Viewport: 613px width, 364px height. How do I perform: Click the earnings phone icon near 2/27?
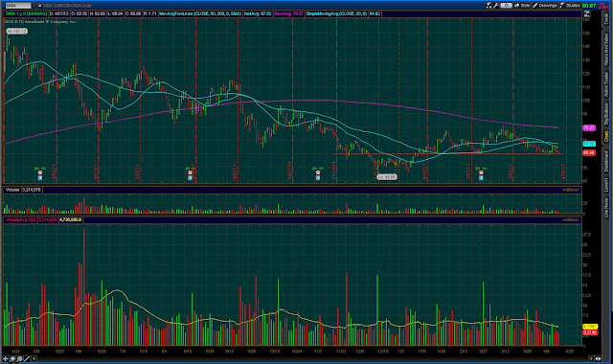tap(481, 172)
